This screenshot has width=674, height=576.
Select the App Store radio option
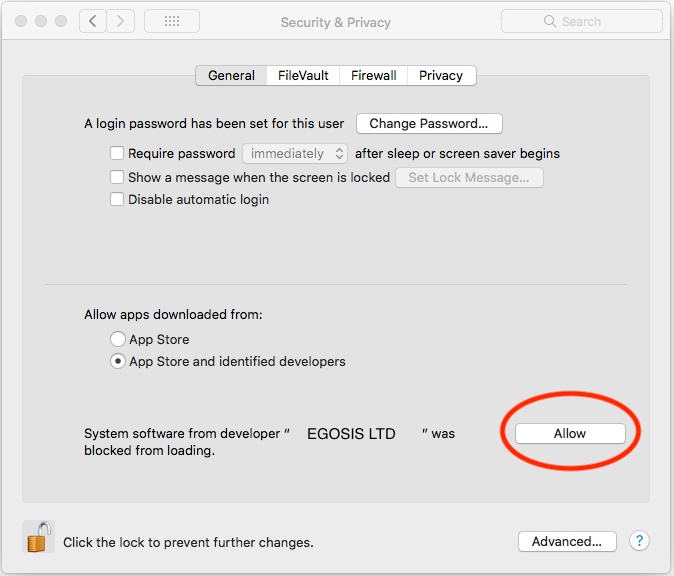[118, 339]
